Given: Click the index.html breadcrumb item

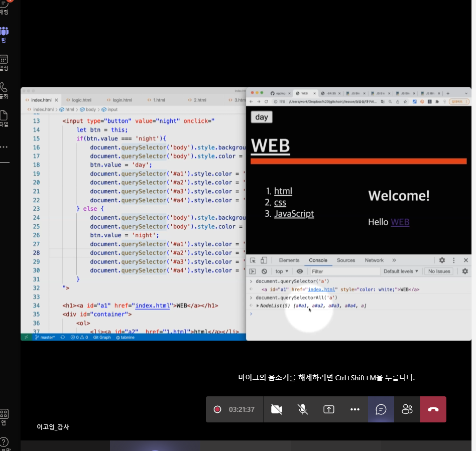Looking at the screenshot, I should 40,109.
